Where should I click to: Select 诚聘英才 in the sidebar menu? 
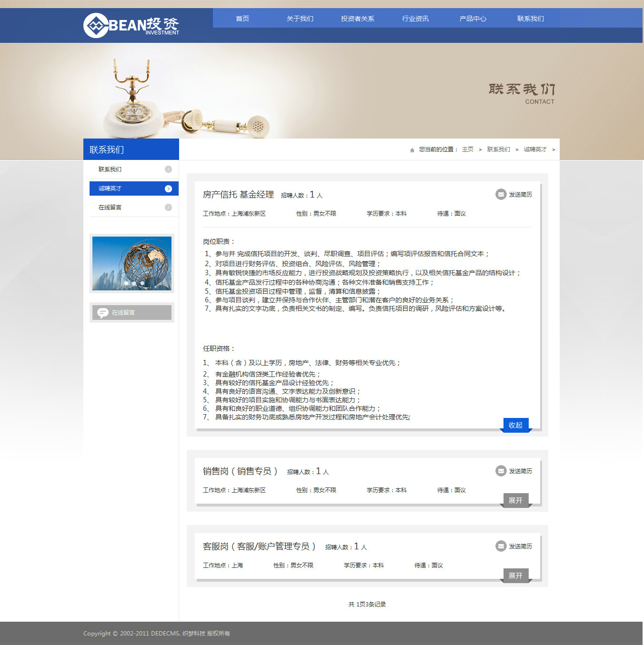click(x=110, y=189)
